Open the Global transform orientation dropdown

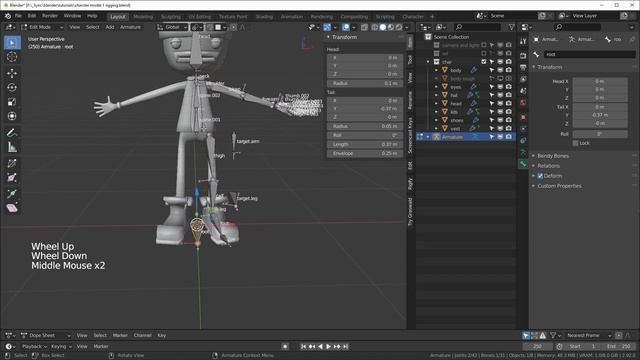(x=172, y=27)
